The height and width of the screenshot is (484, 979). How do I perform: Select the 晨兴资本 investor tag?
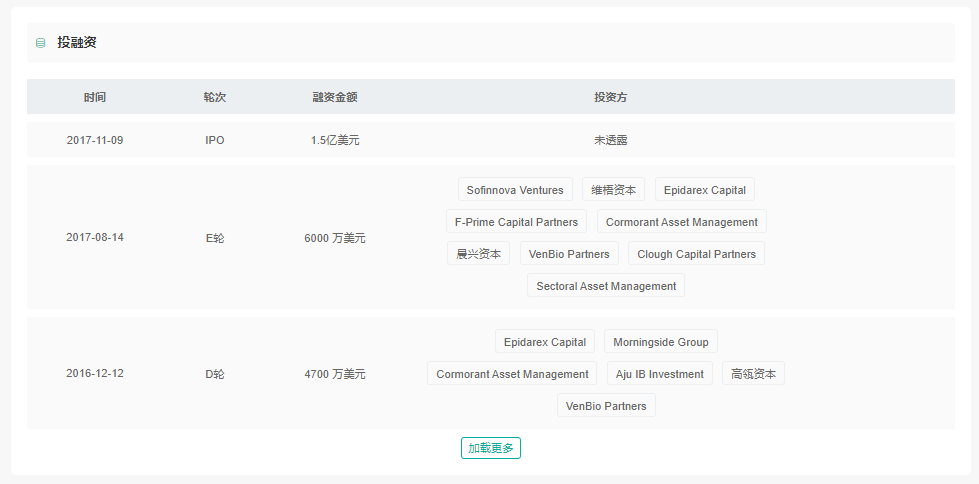pos(478,254)
